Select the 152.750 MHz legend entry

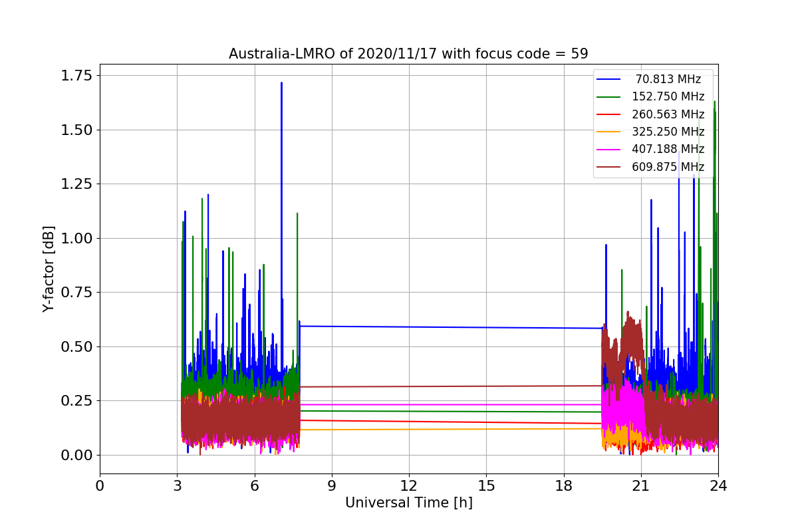650,96
